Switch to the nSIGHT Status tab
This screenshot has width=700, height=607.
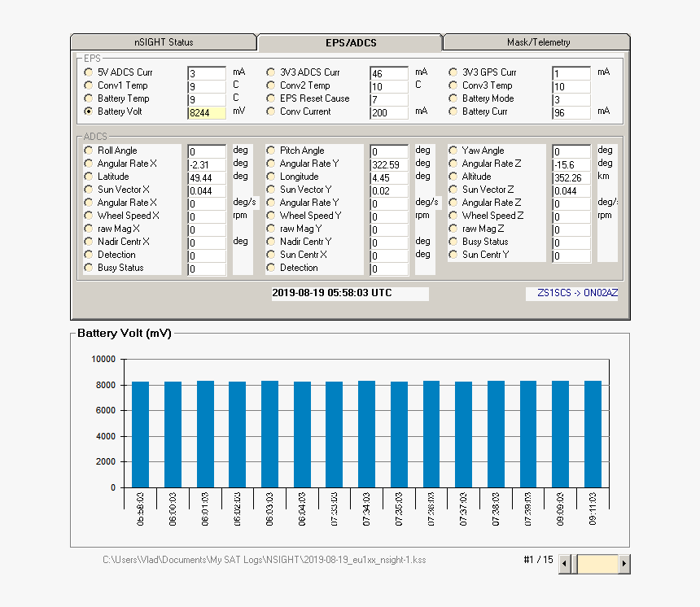pos(164,41)
